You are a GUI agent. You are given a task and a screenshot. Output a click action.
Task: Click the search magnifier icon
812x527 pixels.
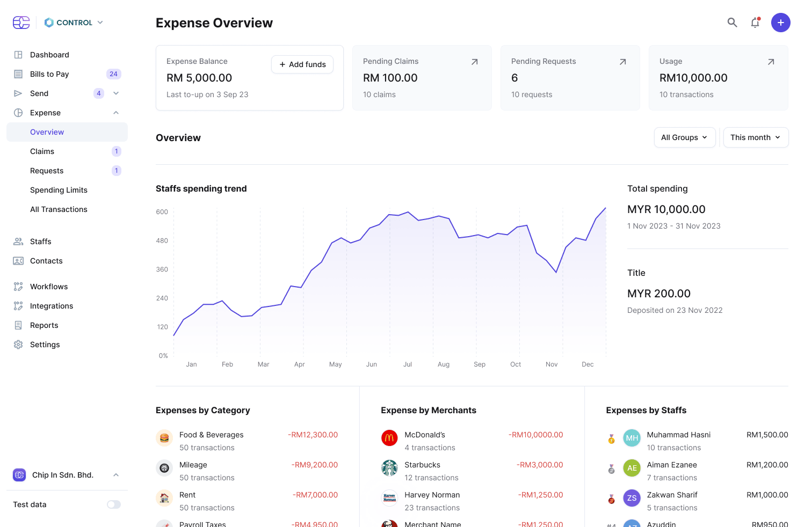[x=732, y=23]
